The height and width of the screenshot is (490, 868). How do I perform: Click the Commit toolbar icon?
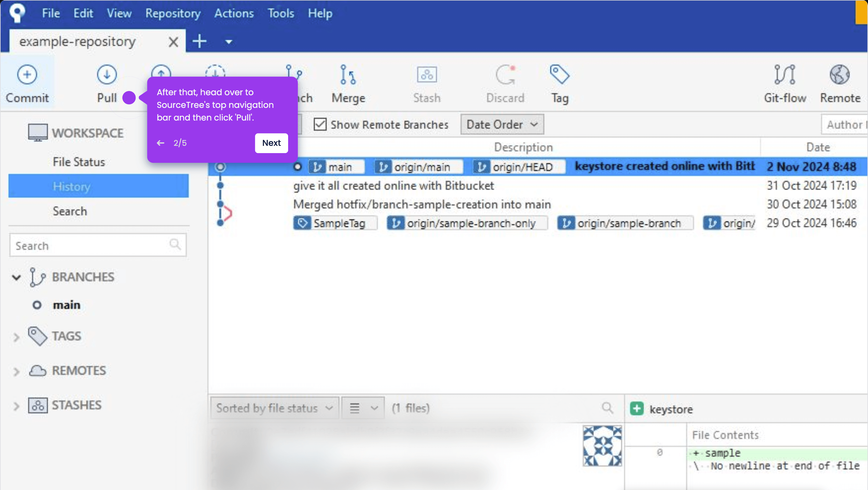pos(27,74)
